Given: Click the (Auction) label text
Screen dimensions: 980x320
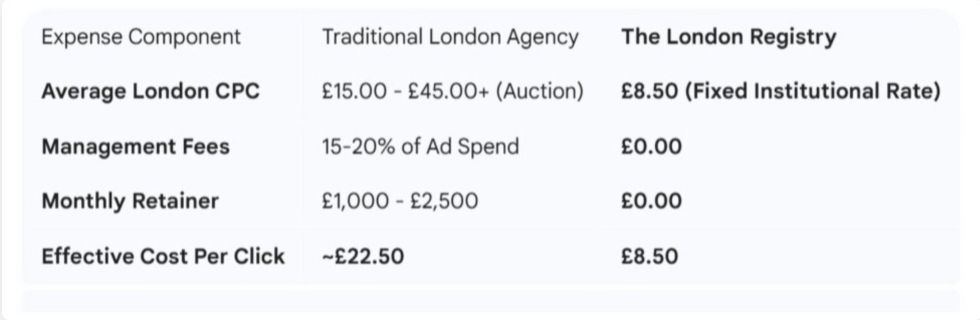Looking at the screenshot, I should coord(540,92).
